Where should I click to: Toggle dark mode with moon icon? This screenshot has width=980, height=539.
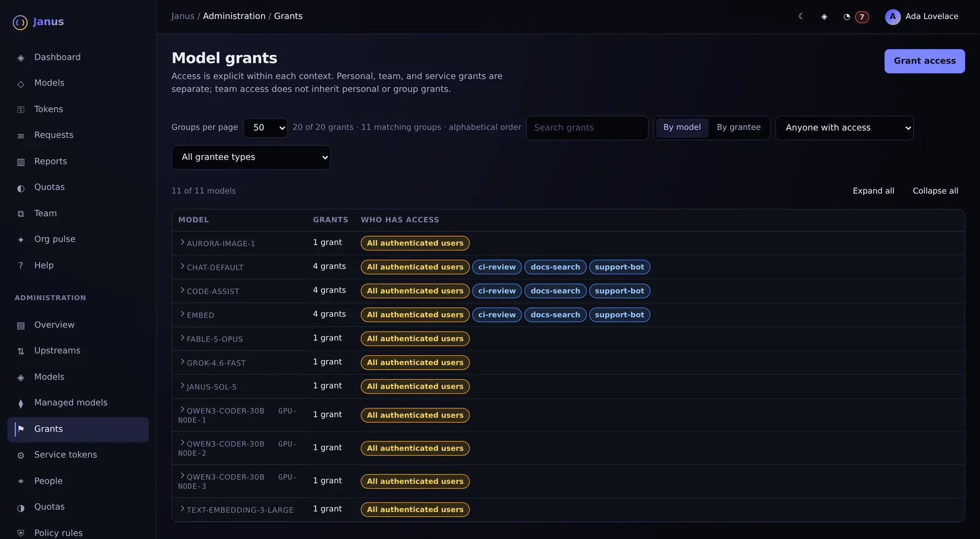[x=801, y=17]
